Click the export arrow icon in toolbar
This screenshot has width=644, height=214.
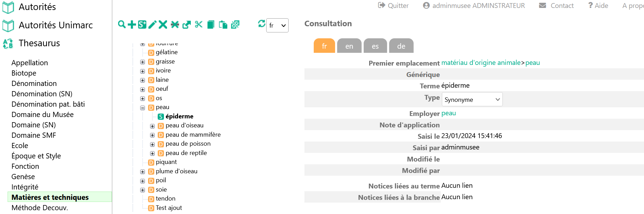[187, 25]
